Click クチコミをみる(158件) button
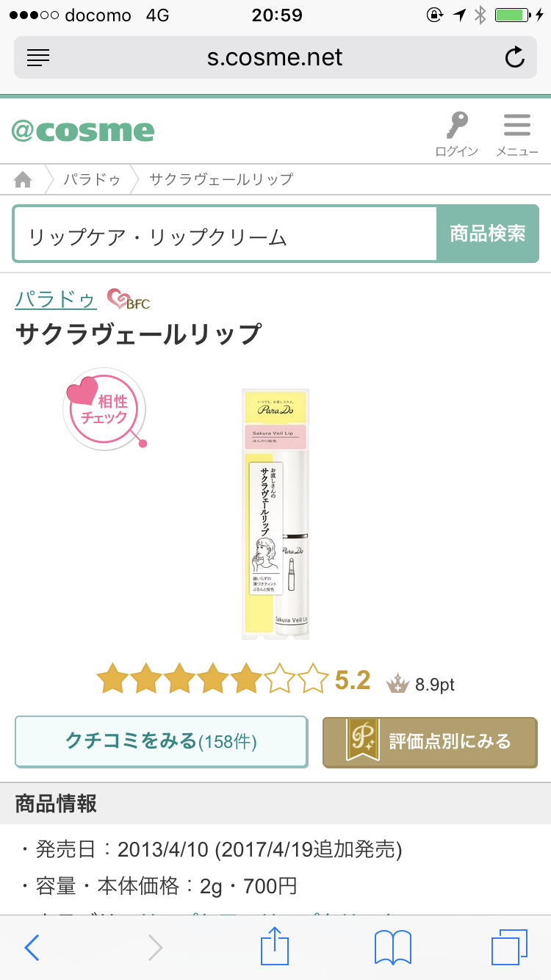Image resolution: width=551 pixels, height=980 pixels. [161, 741]
